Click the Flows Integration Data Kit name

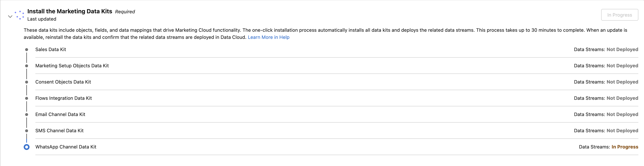point(64,98)
